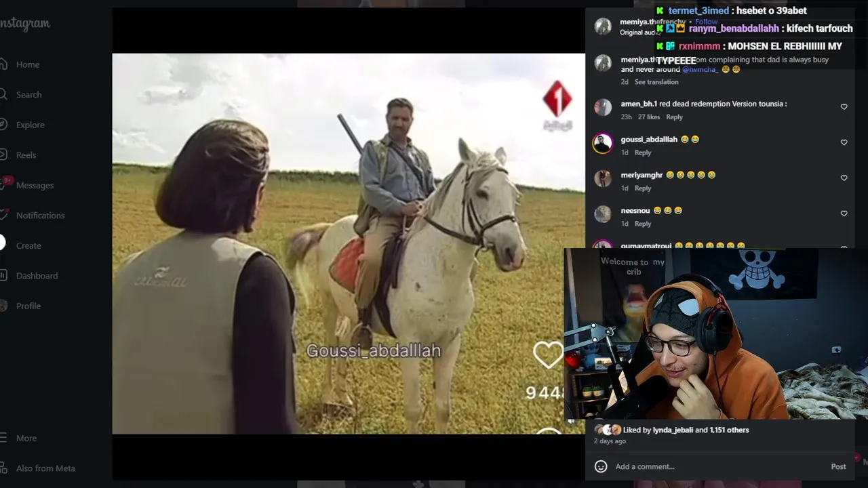868x488 pixels.
Task: Like meriyamghr's comment
Action: [844, 178]
